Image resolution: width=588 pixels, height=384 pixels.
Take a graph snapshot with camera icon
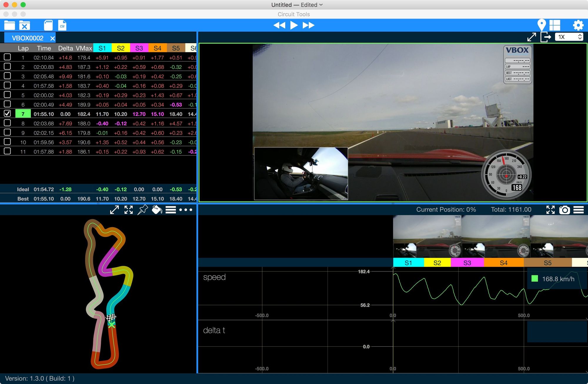point(564,210)
